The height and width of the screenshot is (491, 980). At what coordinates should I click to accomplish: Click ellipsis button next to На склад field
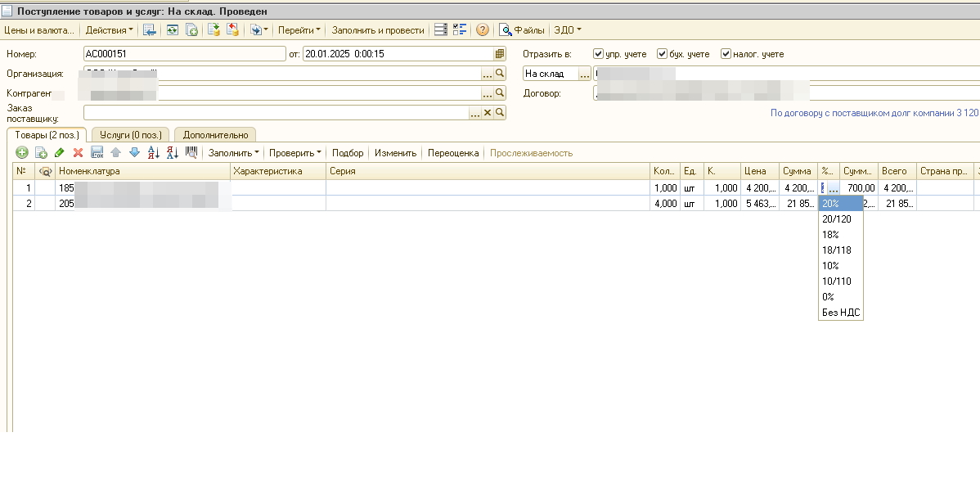coord(584,74)
